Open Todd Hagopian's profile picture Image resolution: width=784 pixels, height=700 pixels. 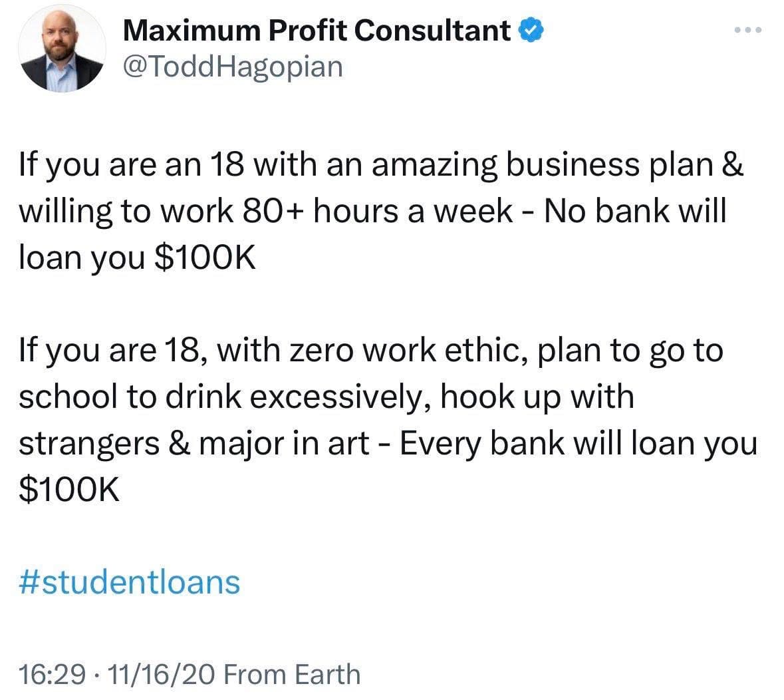coord(62,49)
